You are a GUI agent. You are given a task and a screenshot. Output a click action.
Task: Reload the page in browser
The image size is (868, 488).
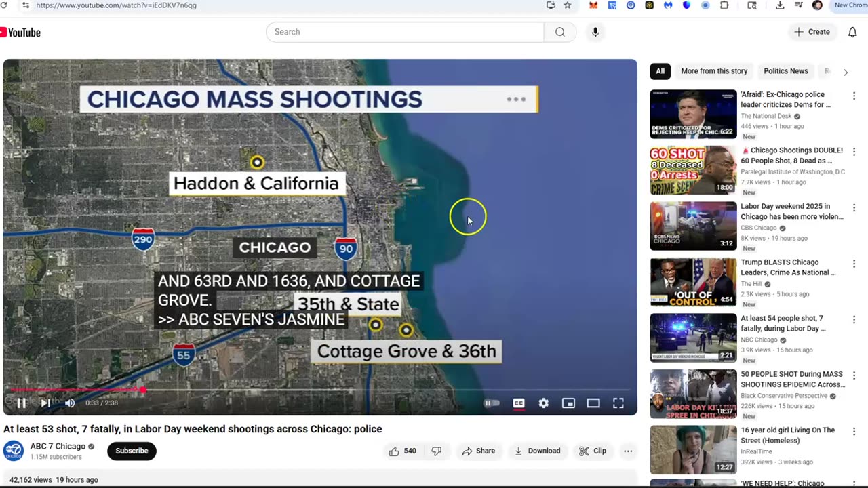pos(3,5)
